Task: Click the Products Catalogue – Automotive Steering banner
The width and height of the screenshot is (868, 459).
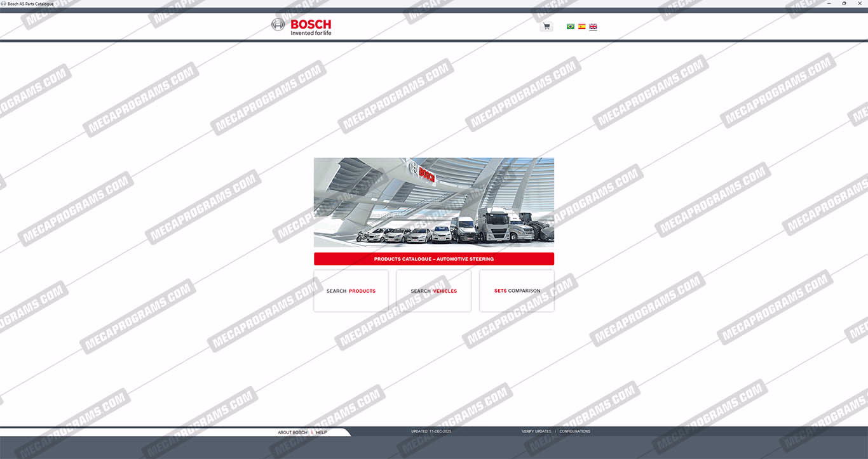Action: coord(434,259)
